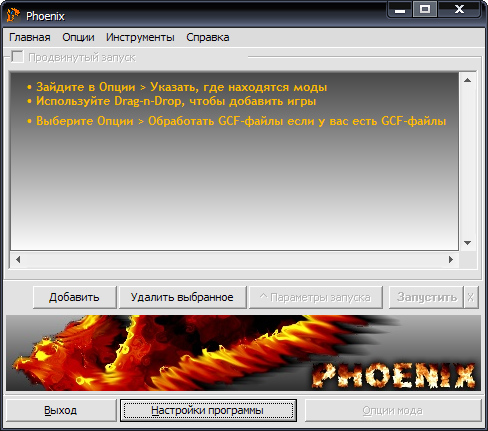
Task: Click the Удалить выбранное button
Action: (182, 297)
